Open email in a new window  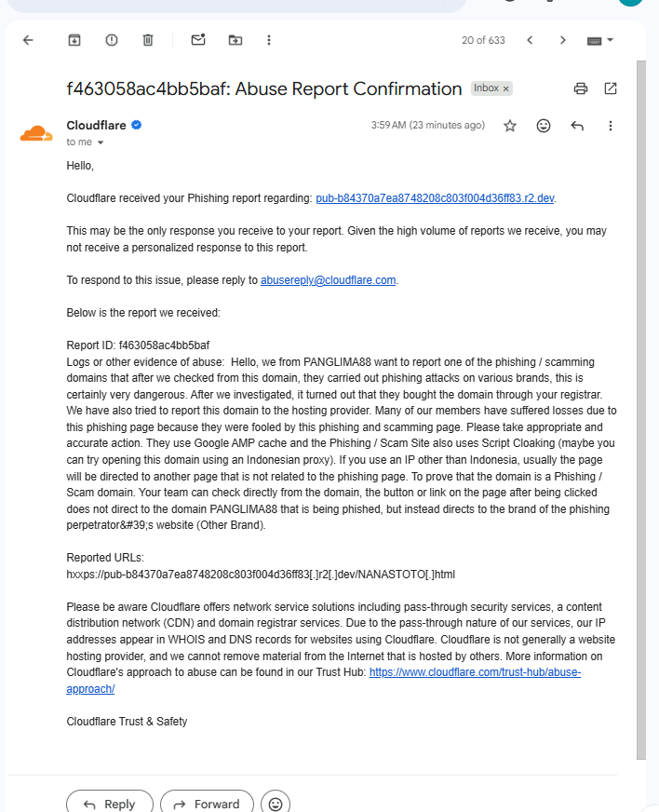611,88
